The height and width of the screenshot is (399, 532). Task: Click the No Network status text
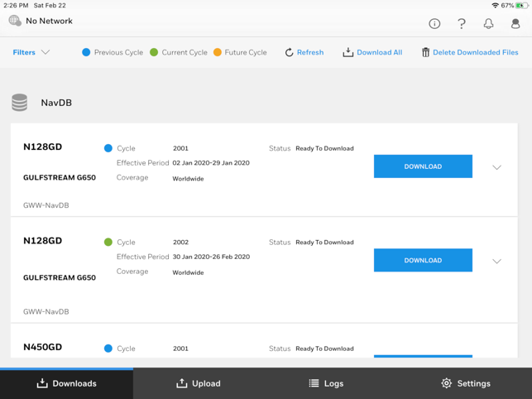tap(49, 21)
